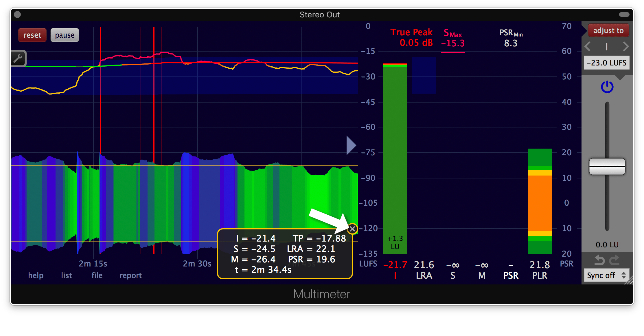Open the report menu item
The width and height of the screenshot is (644, 336).
(x=131, y=275)
